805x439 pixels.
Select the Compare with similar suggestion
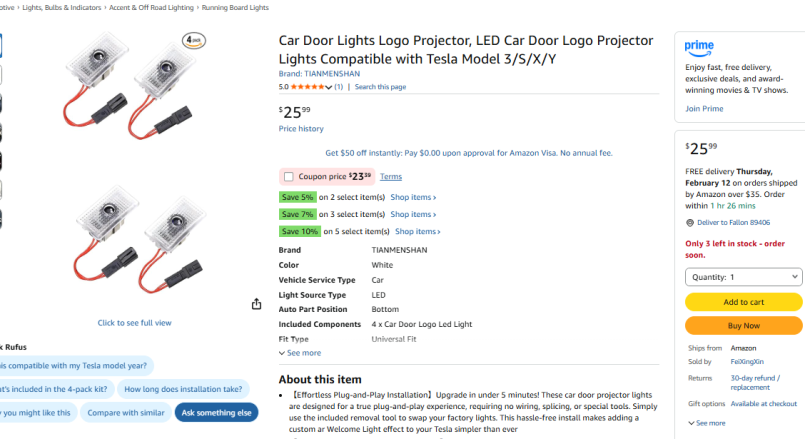click(126, 412)
